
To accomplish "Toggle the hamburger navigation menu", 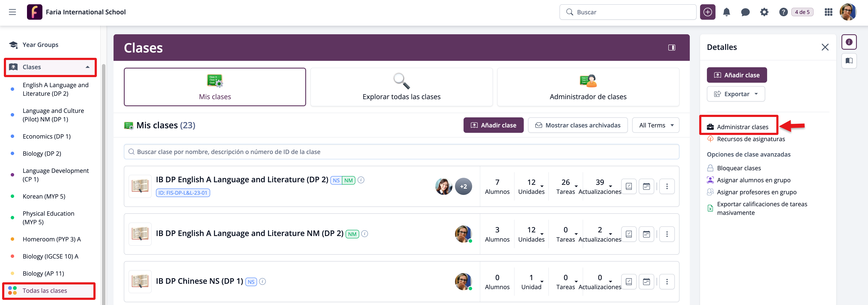I will click(x=12, y=12).
